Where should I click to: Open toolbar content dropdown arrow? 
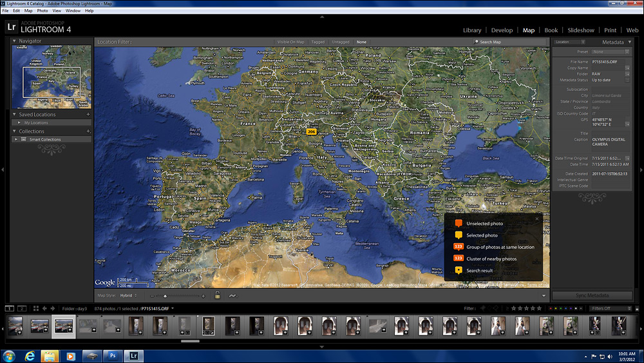coord(544,295)
